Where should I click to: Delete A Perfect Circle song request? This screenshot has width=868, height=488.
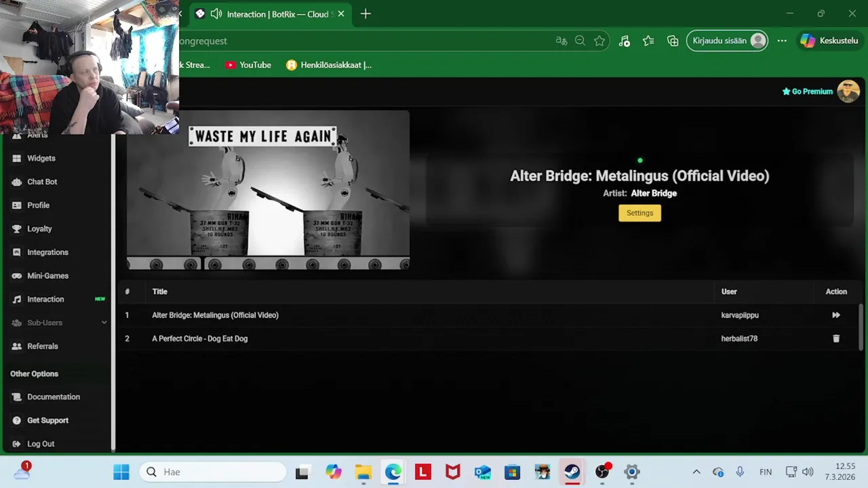tap(836, 338)
